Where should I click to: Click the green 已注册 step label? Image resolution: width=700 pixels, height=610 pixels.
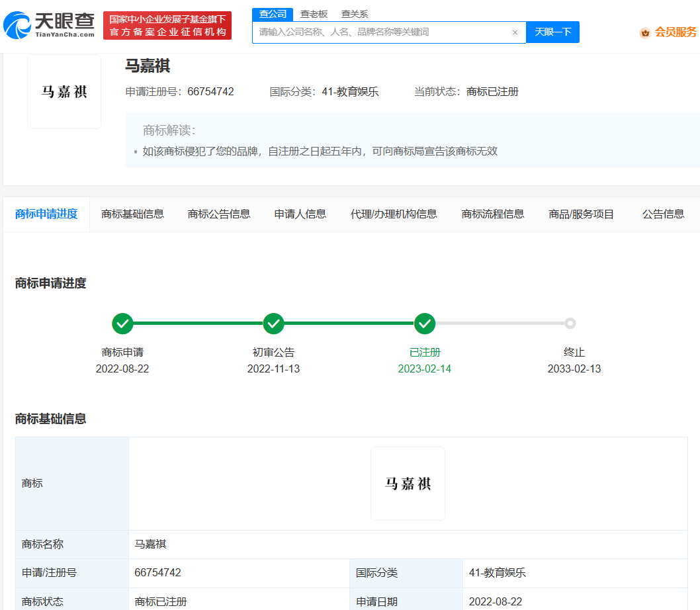tap(425, 353)
